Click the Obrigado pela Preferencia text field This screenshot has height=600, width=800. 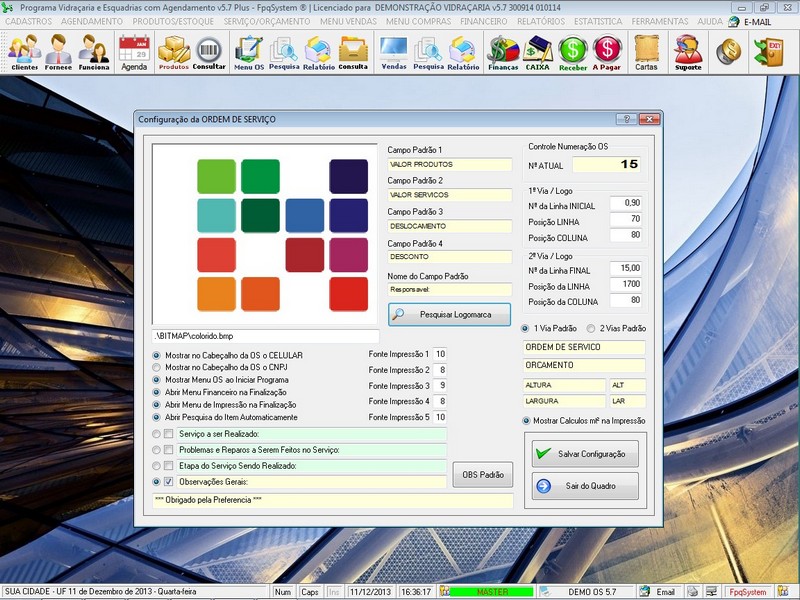tap(333, 500)
